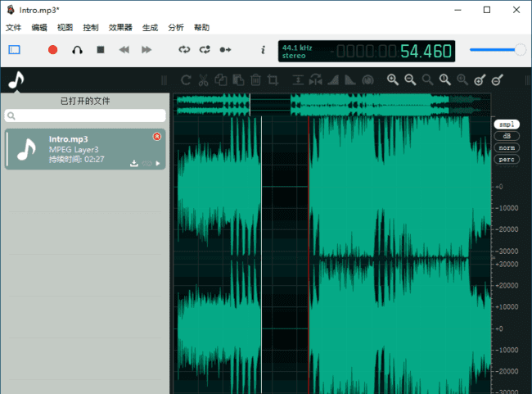Click the circular effect icon after fade out
This screenshot has width=532, height=394.
(x=367, y=80)
